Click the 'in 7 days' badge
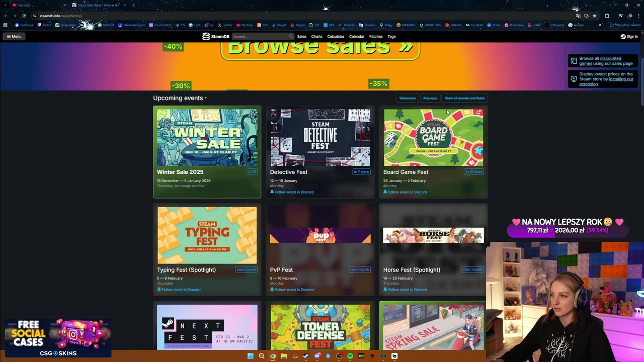Viewport: 644px width, 362px height. tap(361, 172)
